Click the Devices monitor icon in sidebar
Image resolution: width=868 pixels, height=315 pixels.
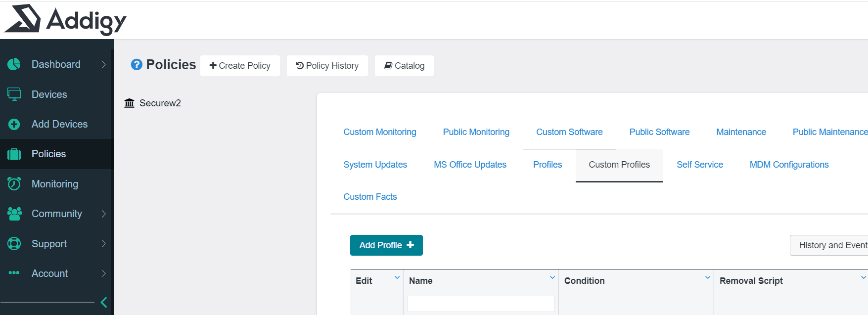tap(14, 94)
